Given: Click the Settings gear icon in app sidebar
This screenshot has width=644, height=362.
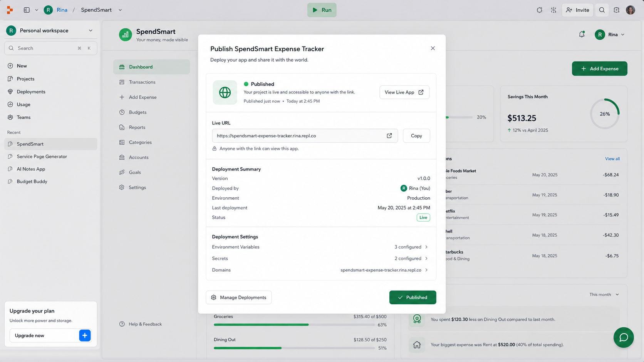Looking at the screenshot, I should point(122,187).
